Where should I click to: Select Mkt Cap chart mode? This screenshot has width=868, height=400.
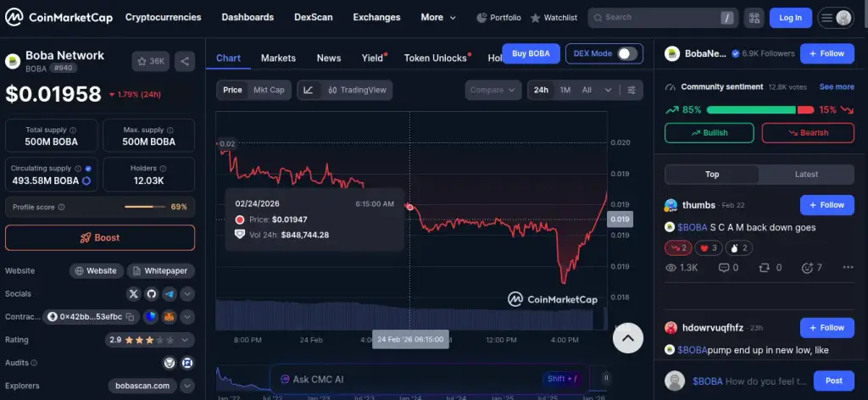coord(269,90)
